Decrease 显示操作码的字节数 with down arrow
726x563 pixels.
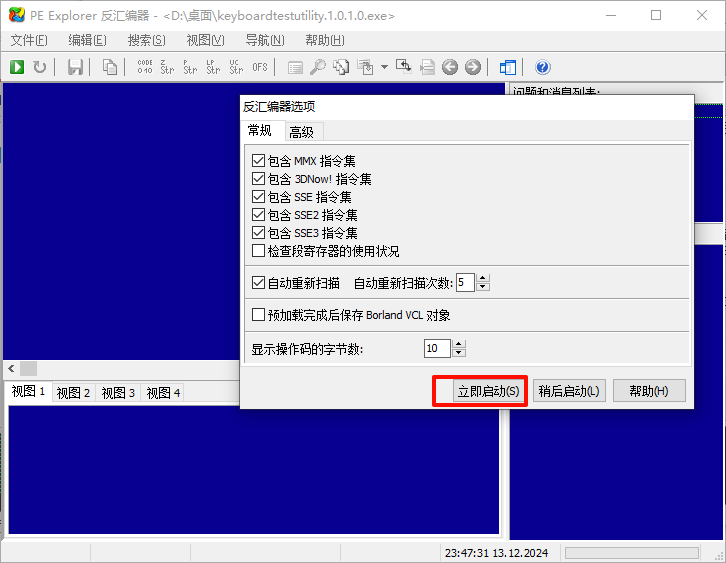(459, 353)
